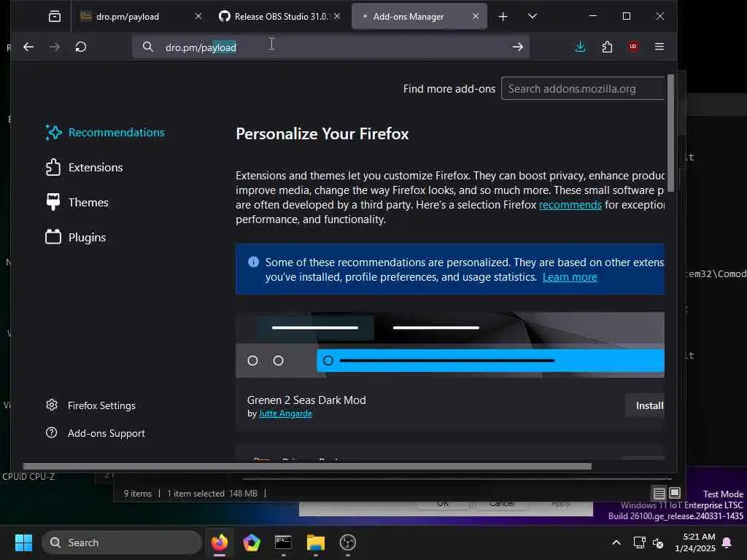Click the Search addons.mozilla.org field
Viewport: 747px width, 560px height.
click(583, 88)
